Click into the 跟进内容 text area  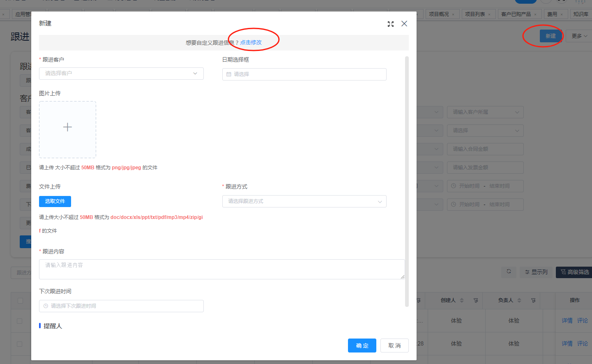tap(221, 269)
